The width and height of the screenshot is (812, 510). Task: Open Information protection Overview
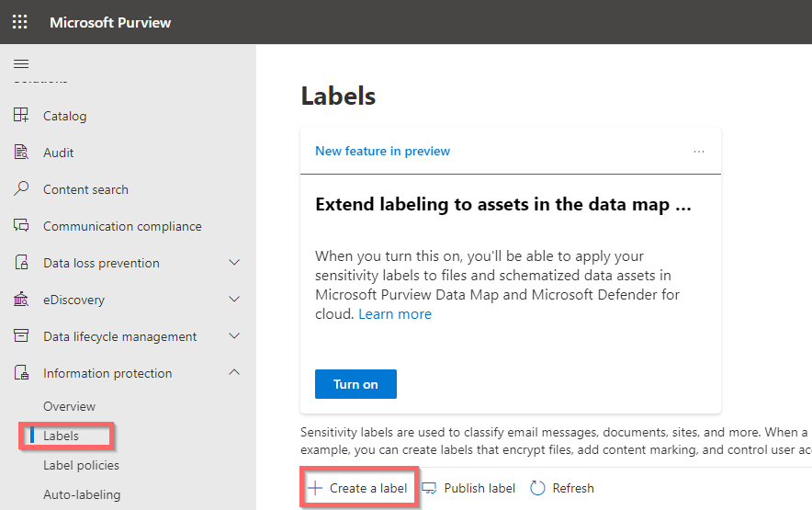pos(70,406)
